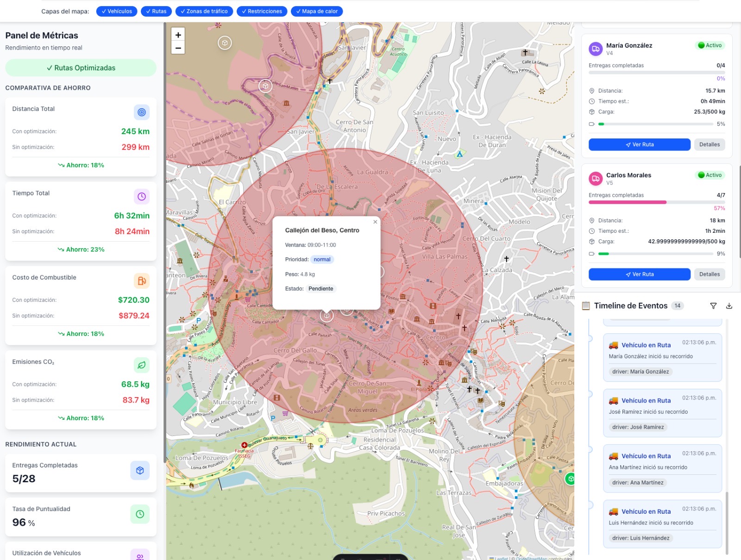Click the delivery marker below the popup
The image size is (741, 560).
(x=327, y=316)
